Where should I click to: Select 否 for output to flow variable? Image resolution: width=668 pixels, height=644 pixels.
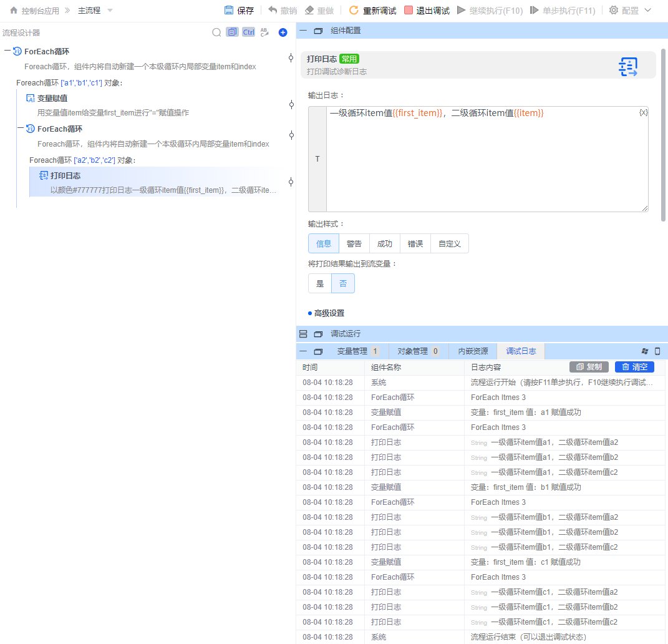coord(343,284)
